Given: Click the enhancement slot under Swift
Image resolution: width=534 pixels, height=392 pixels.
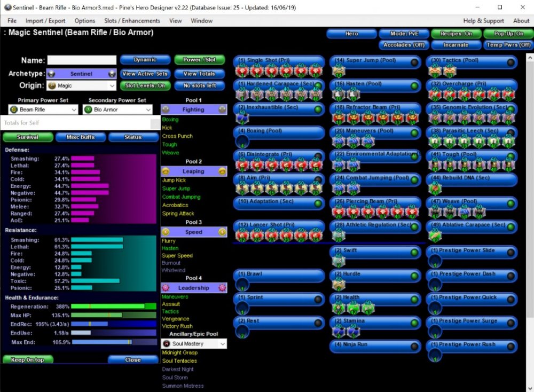Looking at the screenshot, I should point(337,260).
